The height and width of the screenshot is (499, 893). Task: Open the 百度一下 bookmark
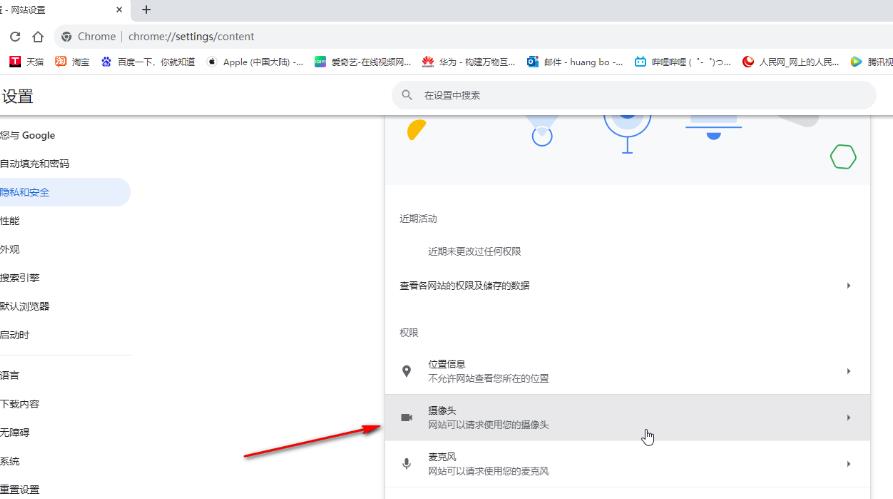[x=148, y=62]
